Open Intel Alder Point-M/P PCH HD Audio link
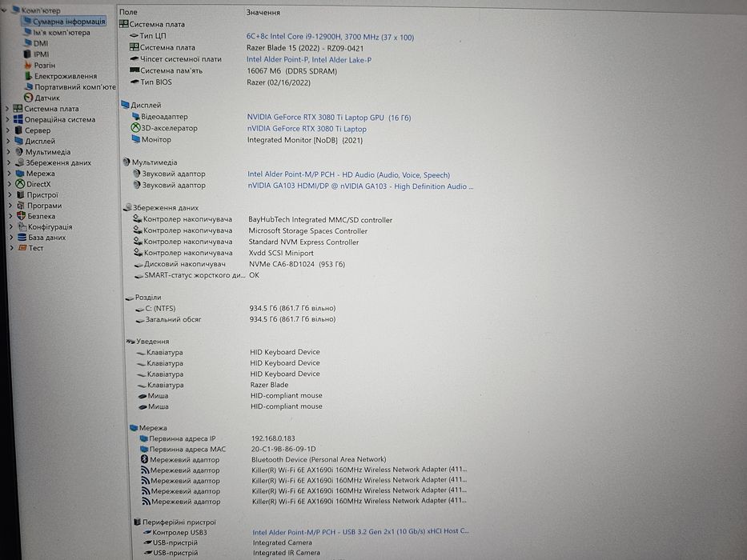The image size is (747, 560). pyautogui.click(x=349, y=174)
